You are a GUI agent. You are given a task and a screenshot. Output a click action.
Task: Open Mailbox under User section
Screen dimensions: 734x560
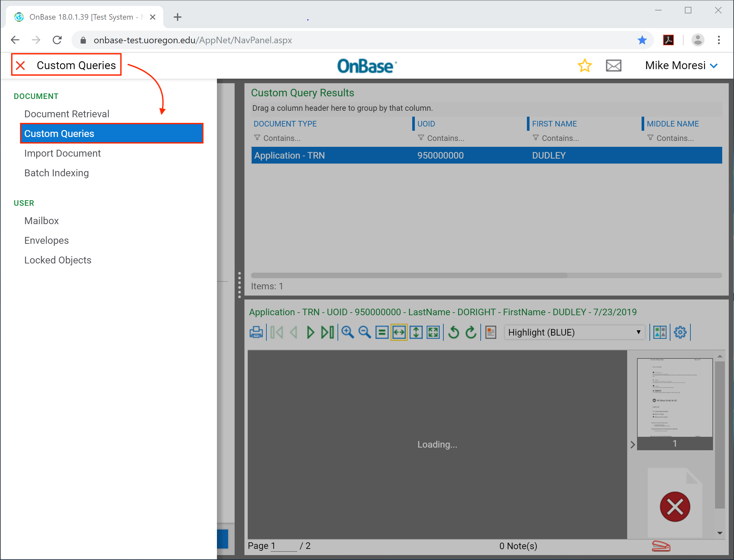point(42,221)
